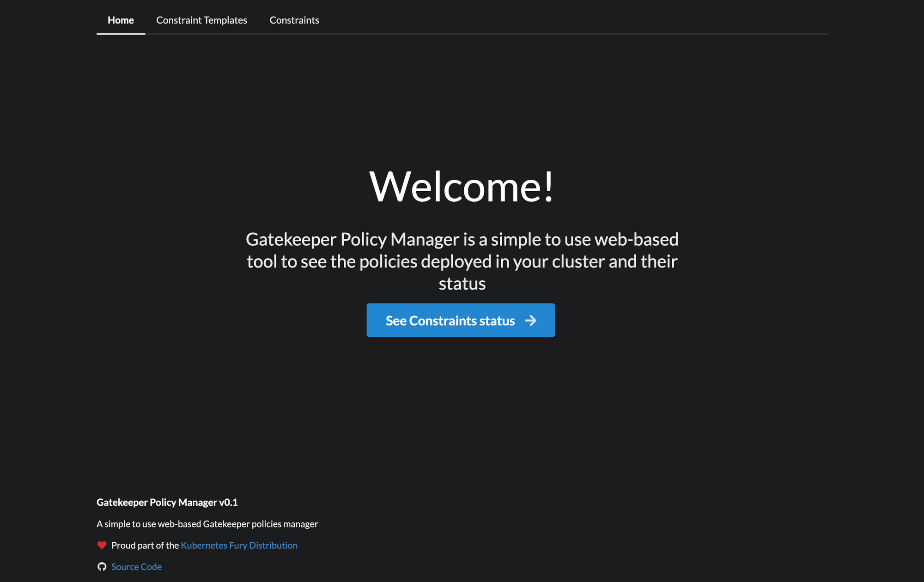Click the 'v0.1' version text
The height and width of the screenshot is (582, 924).
[228, 503]
